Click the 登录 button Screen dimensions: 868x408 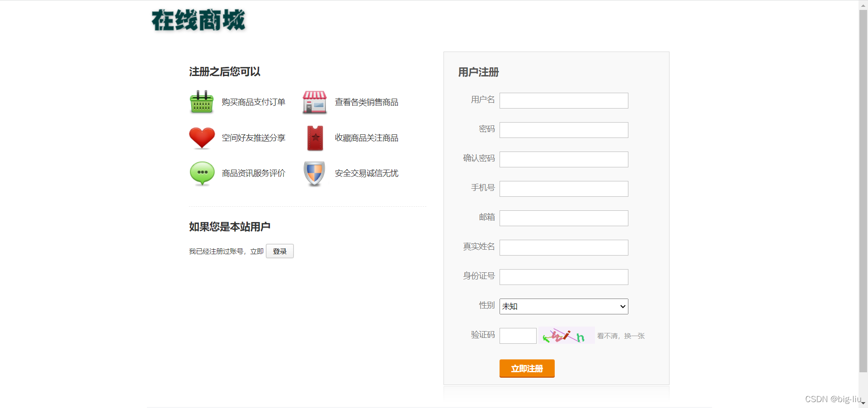(x=279, y=251)
